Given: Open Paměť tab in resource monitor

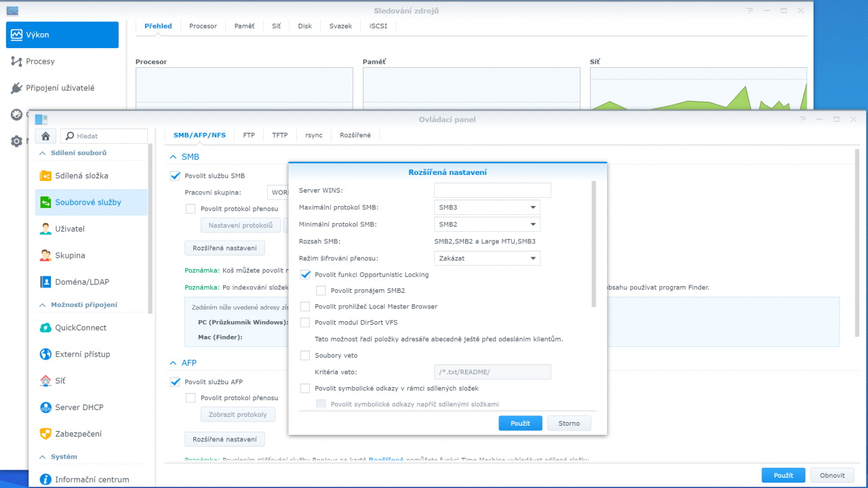Looking at the screenshot, I should click(244, 26).
